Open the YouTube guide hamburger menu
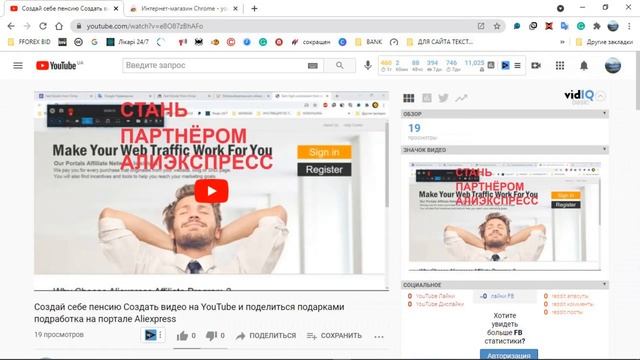Viewport: 640px width, 360px height. point(18,65)
